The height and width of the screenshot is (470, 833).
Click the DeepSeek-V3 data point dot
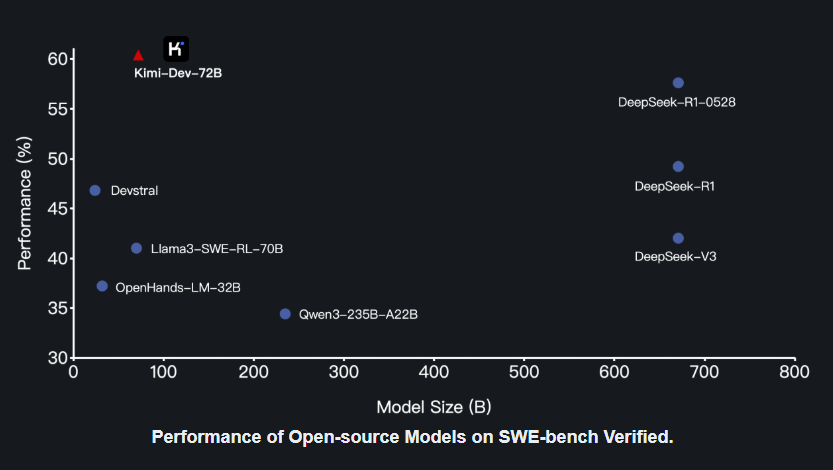(678, 238)
